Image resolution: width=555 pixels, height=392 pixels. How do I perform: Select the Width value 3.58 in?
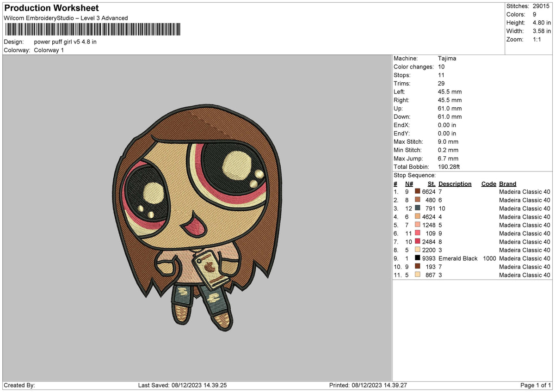[542, 31]
